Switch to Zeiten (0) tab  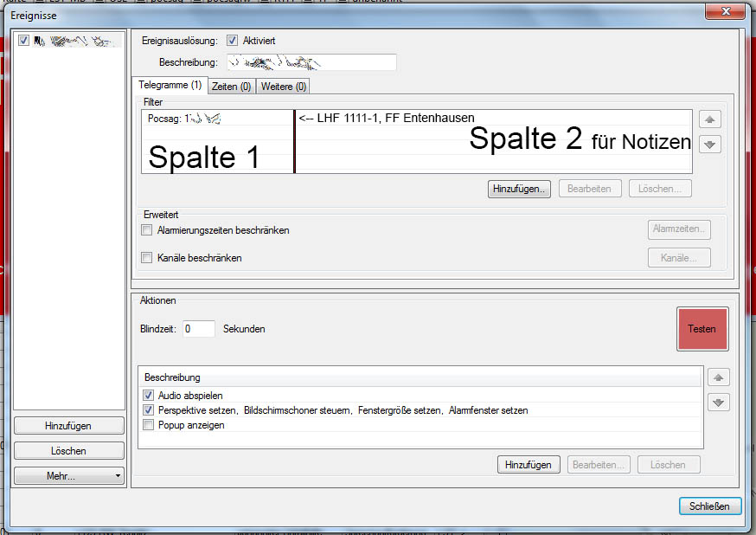tap(232, 87)
